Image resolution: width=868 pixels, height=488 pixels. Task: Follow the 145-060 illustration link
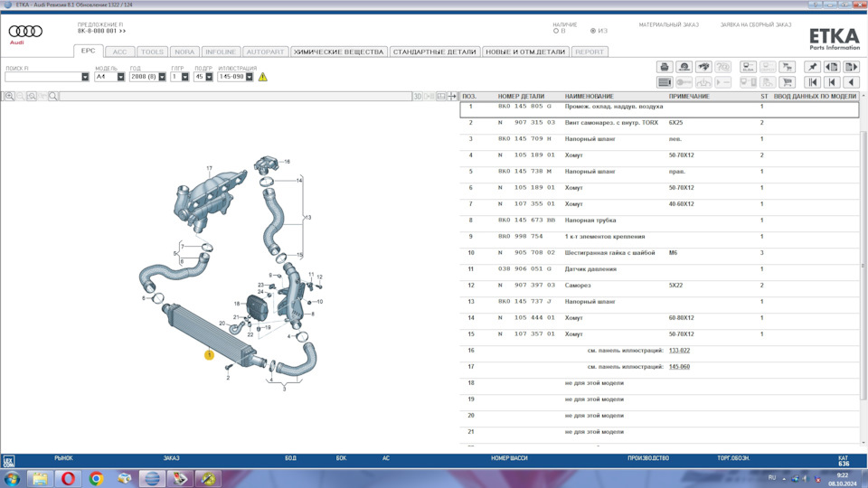(679, 367)
